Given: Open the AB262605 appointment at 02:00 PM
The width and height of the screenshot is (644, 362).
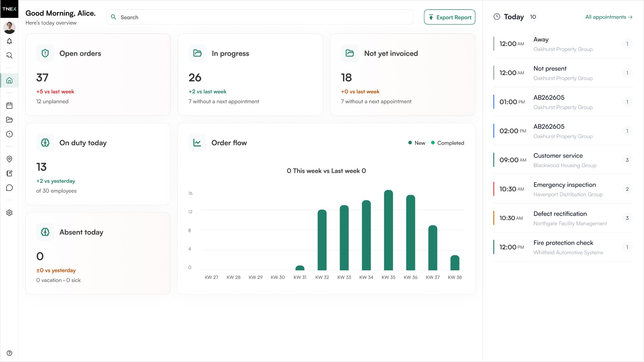Looking at the screenshot, I should [x=563, y=131].
